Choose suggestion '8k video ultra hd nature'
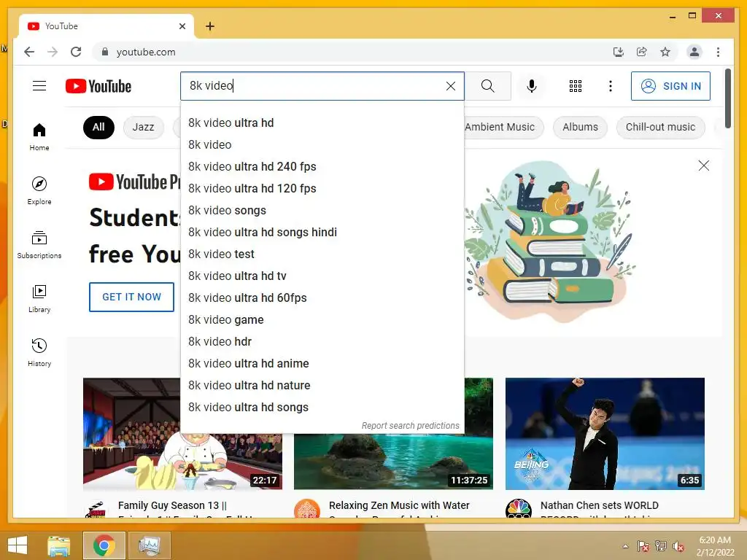The width and height of the screenshot is (747, 560). (x=322, y=386)
